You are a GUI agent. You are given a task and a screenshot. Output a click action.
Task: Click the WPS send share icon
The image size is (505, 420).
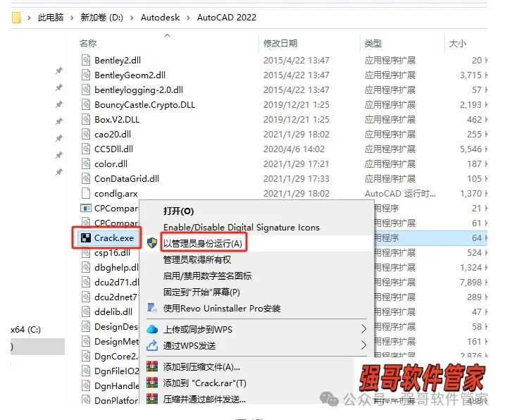point(152,345)
